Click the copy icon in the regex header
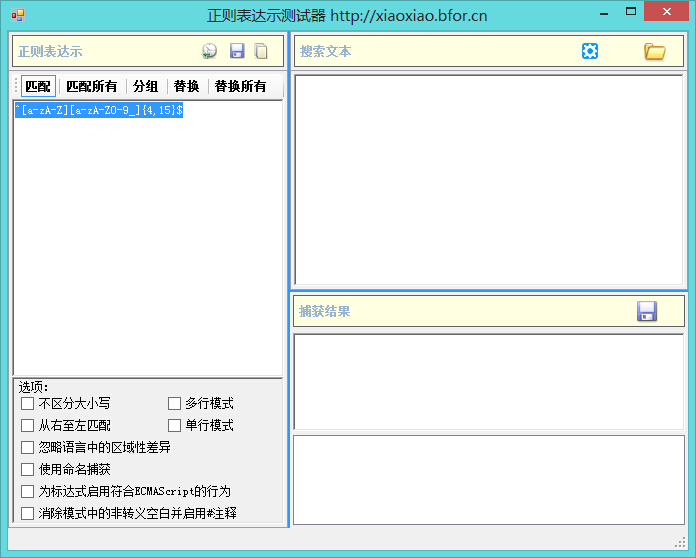Image resolution: width=696 pixels, height=558 pixels. click(x=261, y=51)
